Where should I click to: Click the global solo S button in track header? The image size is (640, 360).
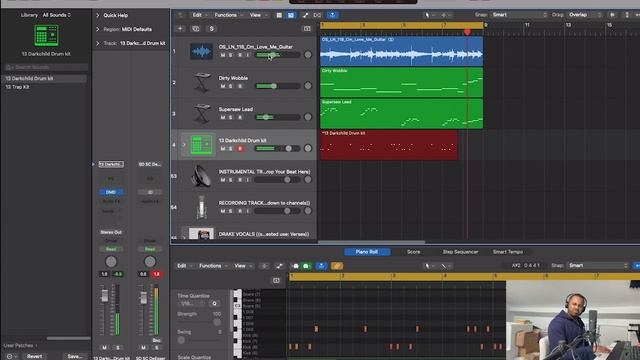click(x=211, y=29)
